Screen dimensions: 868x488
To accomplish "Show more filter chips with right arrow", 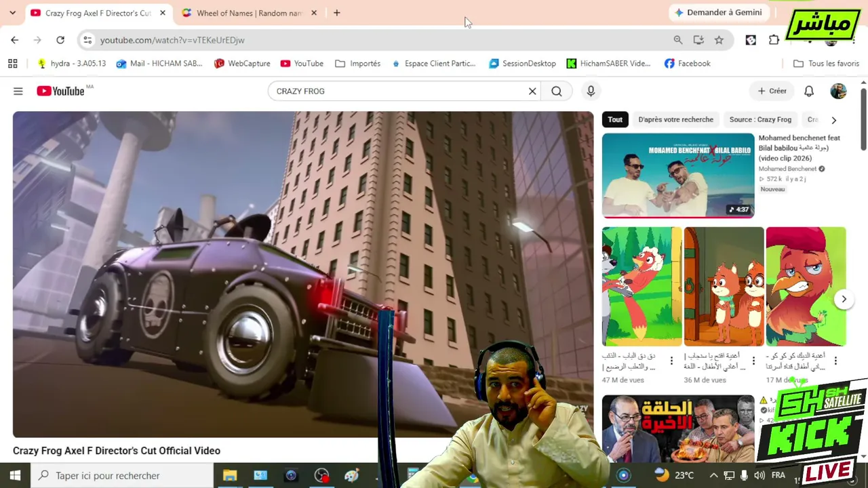I will (x=834, y=120).
